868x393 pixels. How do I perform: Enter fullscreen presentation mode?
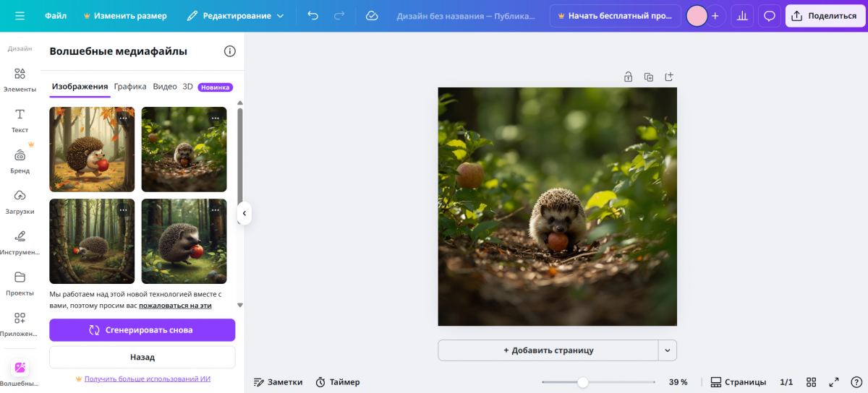833,382
